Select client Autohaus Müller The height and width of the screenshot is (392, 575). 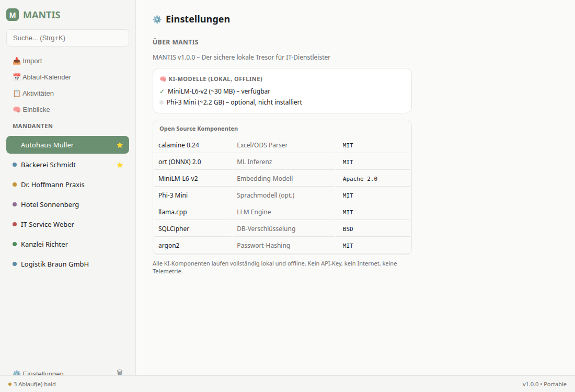tap(47, 145)
